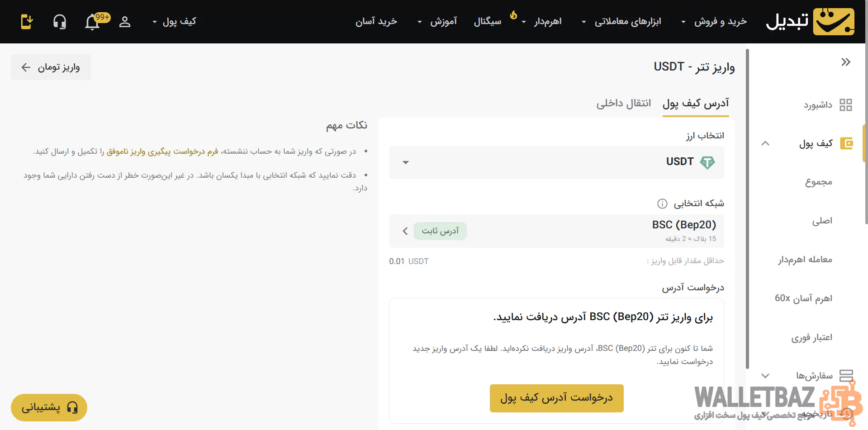868x430 pixels.
Task: Click the داشبورد grid icon in sidebar
Action: tap(845, 105)
